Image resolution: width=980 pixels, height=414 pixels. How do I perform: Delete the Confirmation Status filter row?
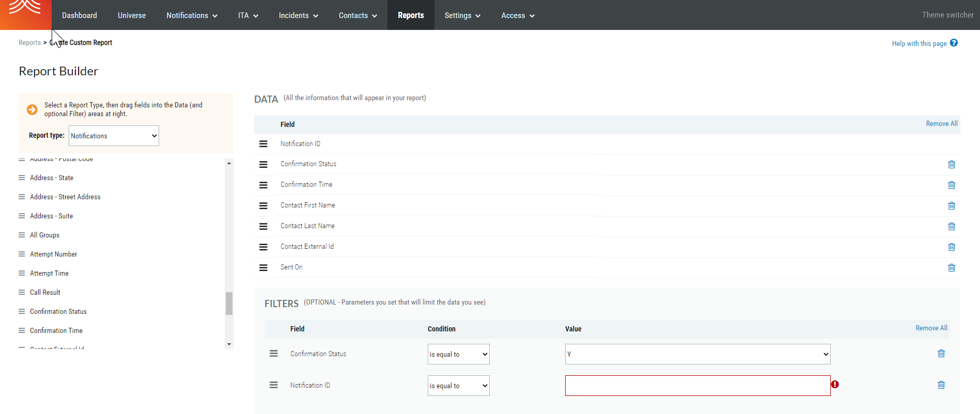tap(941, 354)
